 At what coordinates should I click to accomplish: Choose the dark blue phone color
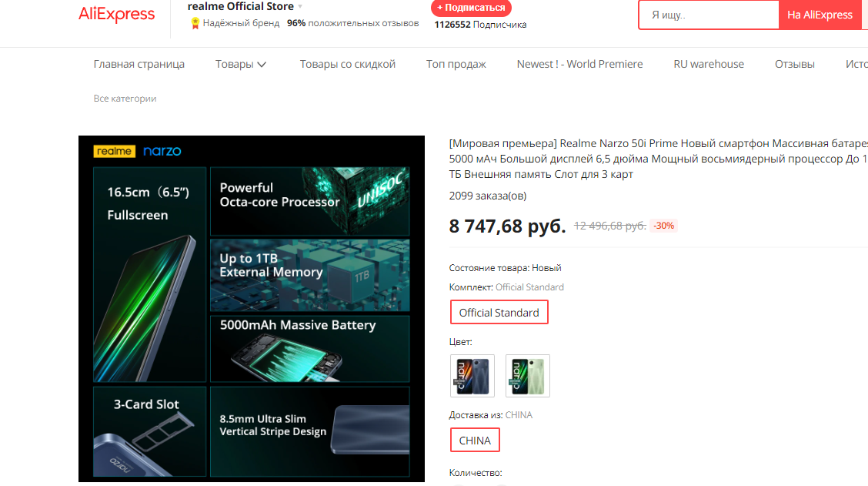click(x=472, y=376)
